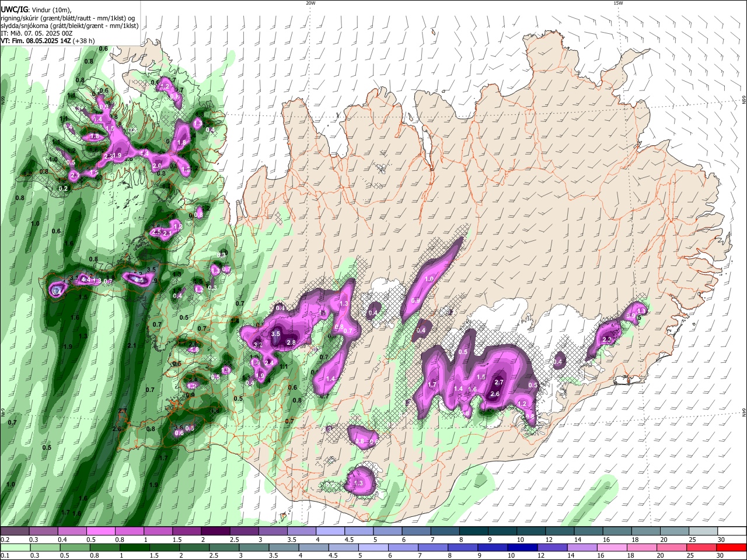Click the initial time 'IT: Mið. 07. 05. 2025 00Z'

(x=37, y=33)
